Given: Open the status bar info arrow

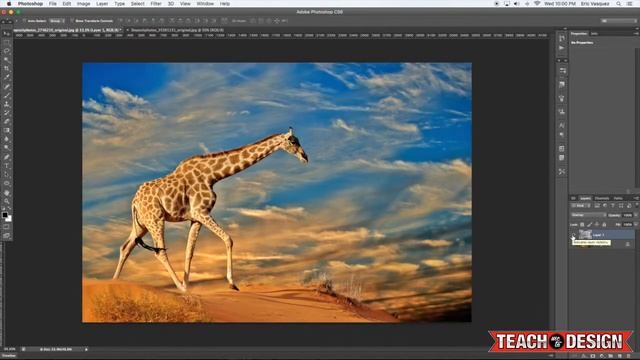Looking at the screenshot, I should coord(86,349).
